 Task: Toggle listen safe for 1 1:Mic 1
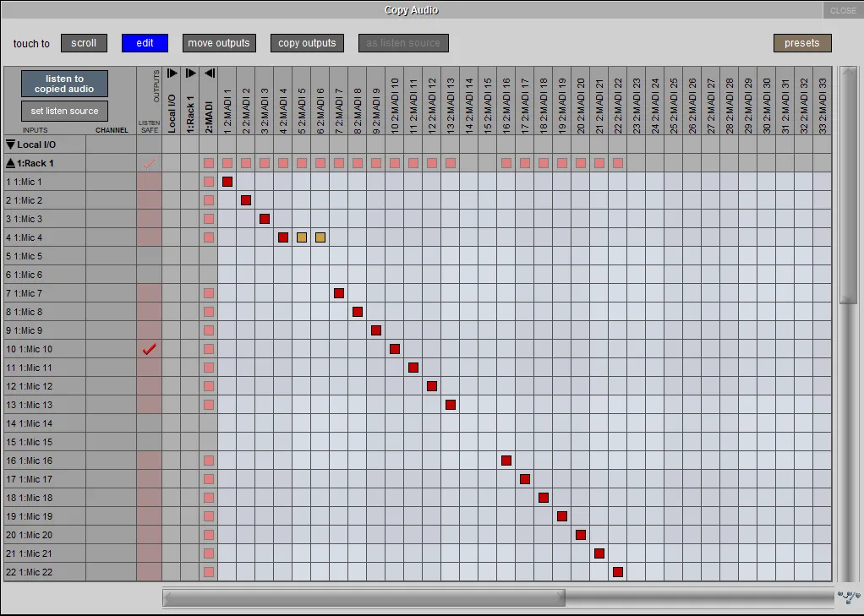pyautogui.click(x=150, y=182)
